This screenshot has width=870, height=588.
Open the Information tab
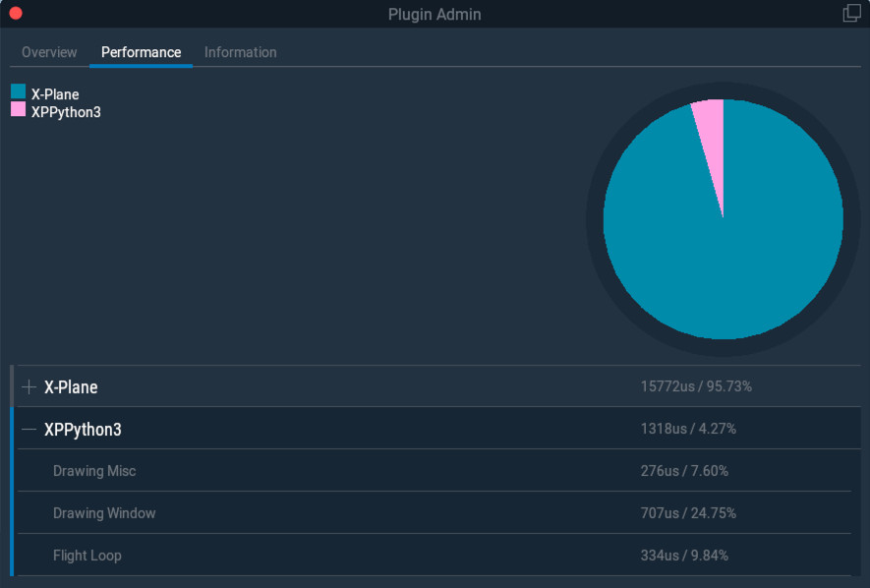click(x=240, y=52)
